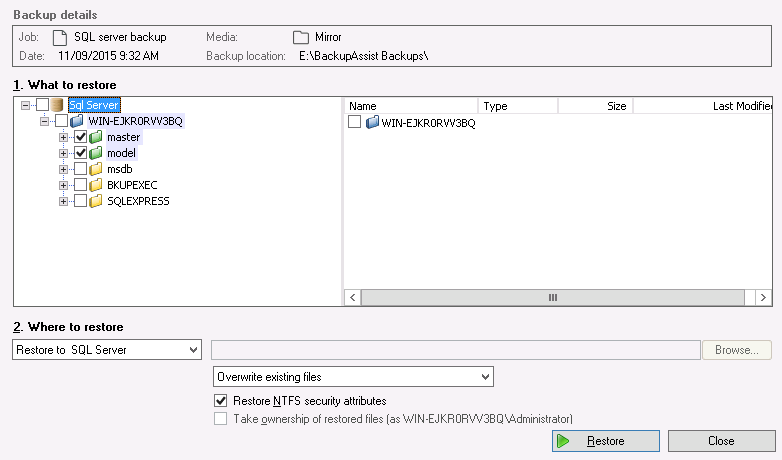This screenshot has height=460, width=782.
Task: Click the green model database icon
Action: pos(96,153)
